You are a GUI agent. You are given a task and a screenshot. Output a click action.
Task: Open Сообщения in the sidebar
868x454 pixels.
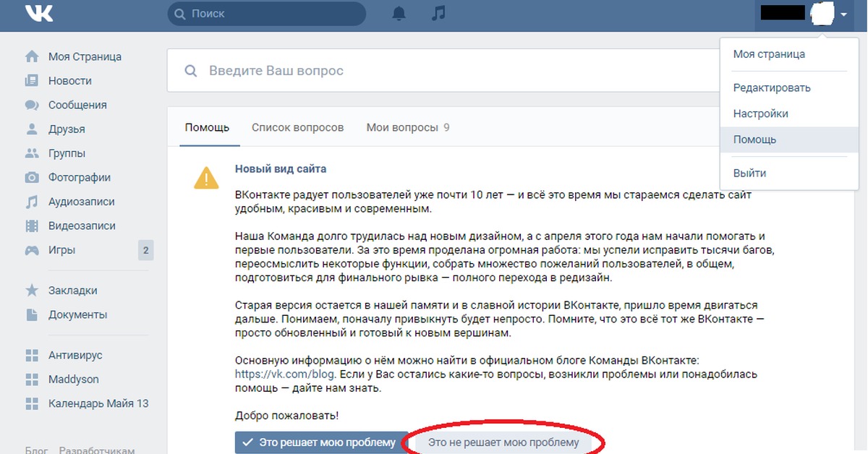coord(77,105)
